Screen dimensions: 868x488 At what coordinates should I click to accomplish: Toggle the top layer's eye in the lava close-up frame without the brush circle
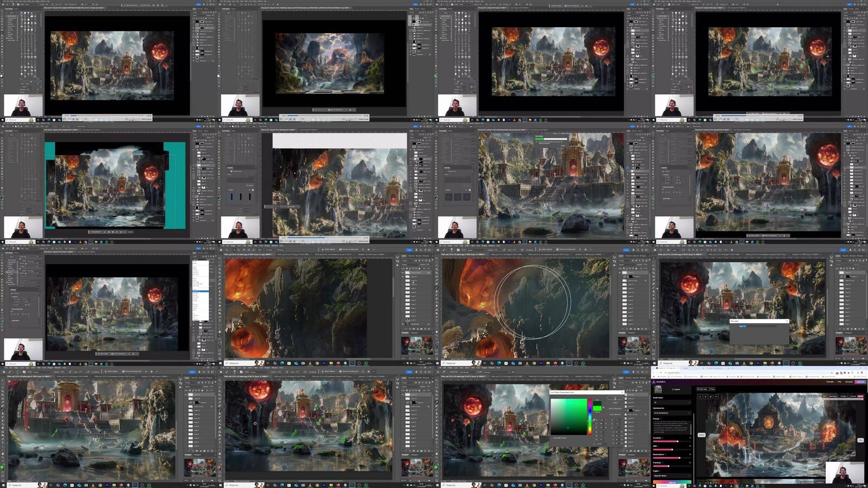click(x=403, y=273)
